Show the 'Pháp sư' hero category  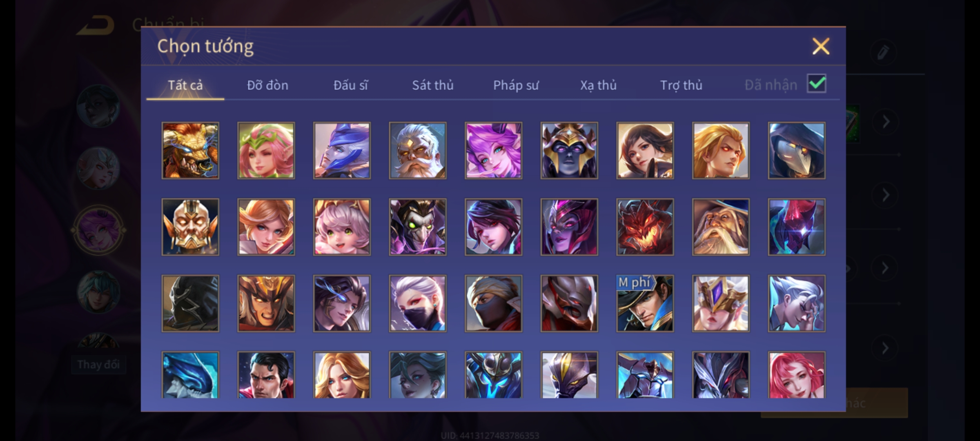pyautogui.click(x=516, y=85)
